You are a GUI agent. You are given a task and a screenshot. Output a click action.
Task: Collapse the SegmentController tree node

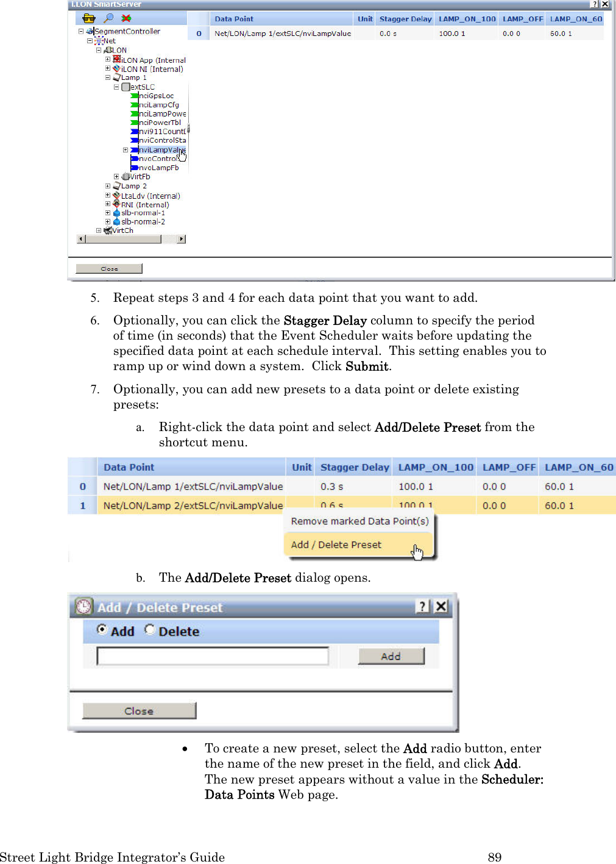click(81, 31)
